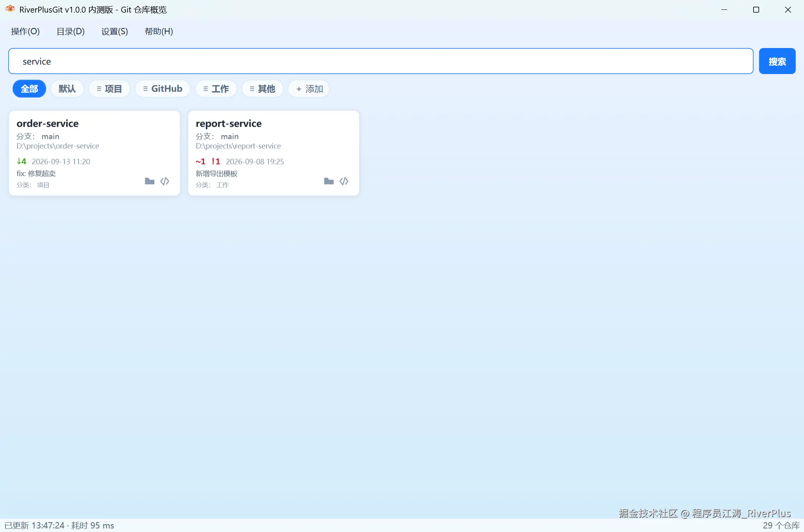Open code editor icon on order-service card

(165, 181)
